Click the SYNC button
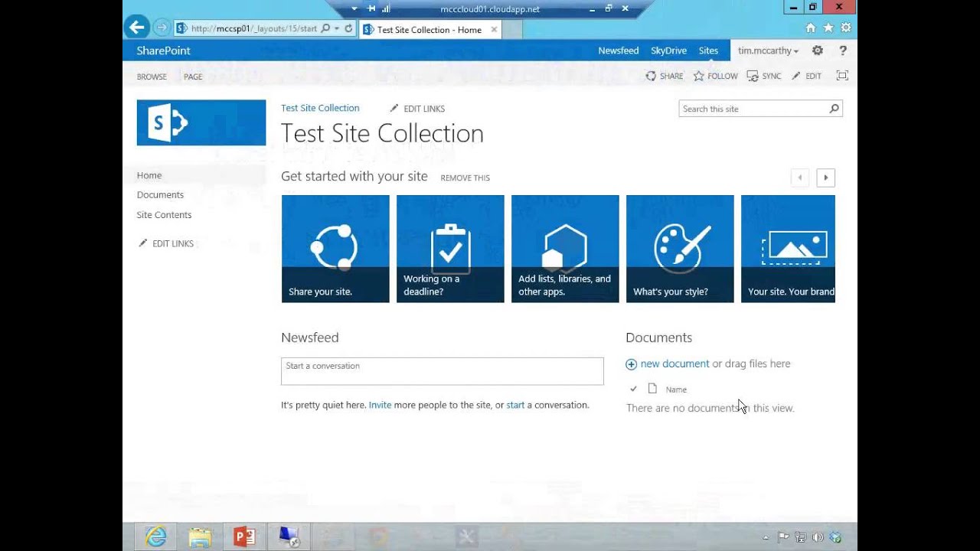980x551 pixels. pyautogui.click(x=764, y=76)
